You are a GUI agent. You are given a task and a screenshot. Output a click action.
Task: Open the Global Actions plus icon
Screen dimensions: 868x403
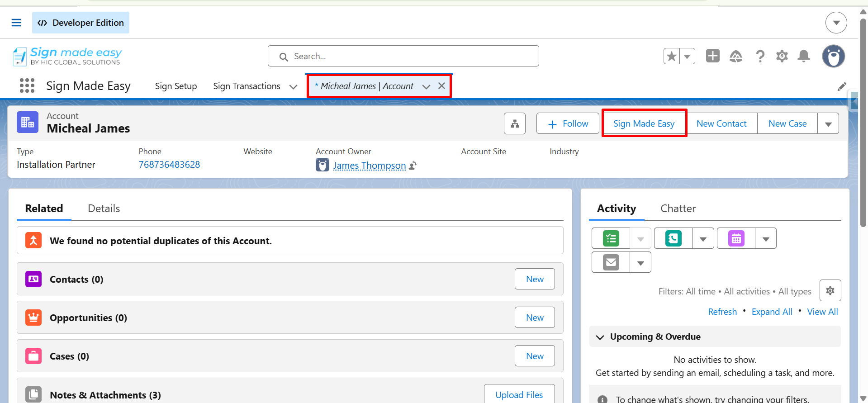point(713,56)
